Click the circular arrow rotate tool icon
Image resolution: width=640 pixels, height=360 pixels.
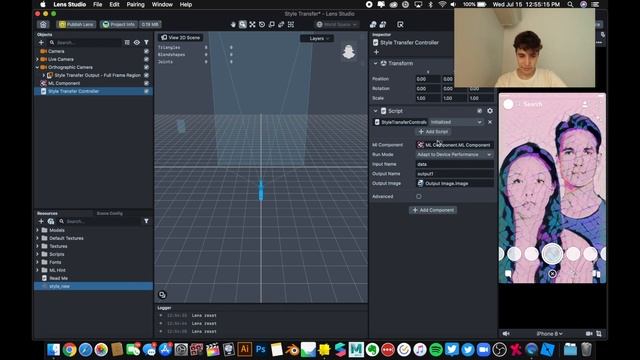[262, 24]
